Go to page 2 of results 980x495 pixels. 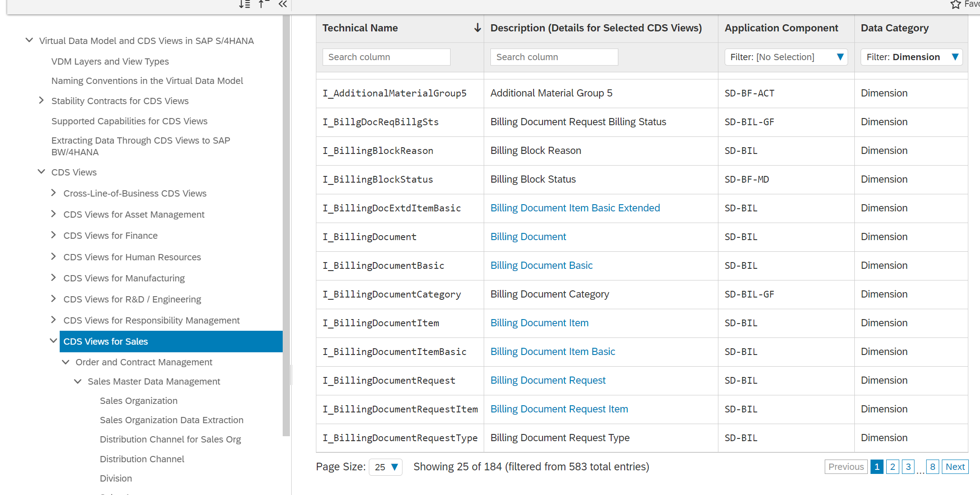click(x=892, y=467)
